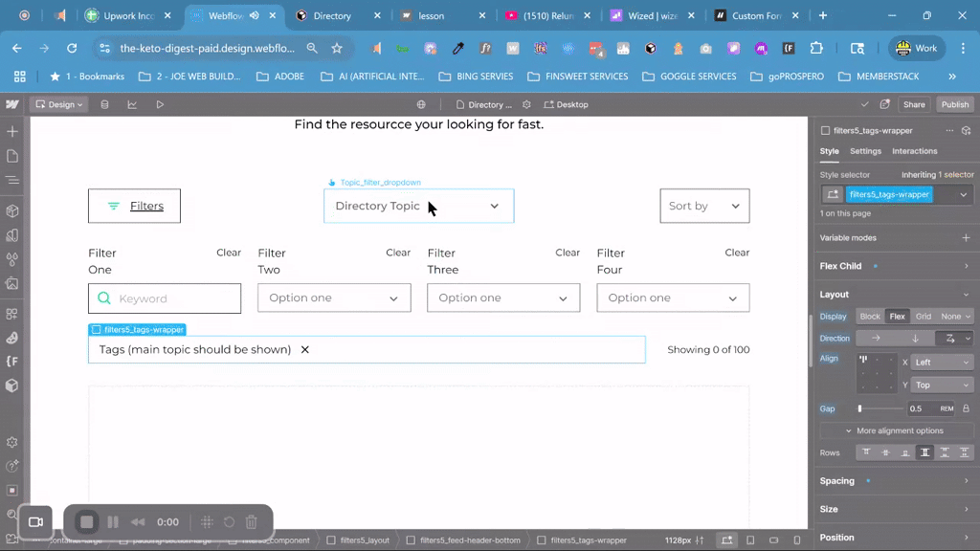Image resolution: width=980 pixels, height=551 pixels.
Task: Click the Publish button
Action: 954,104
